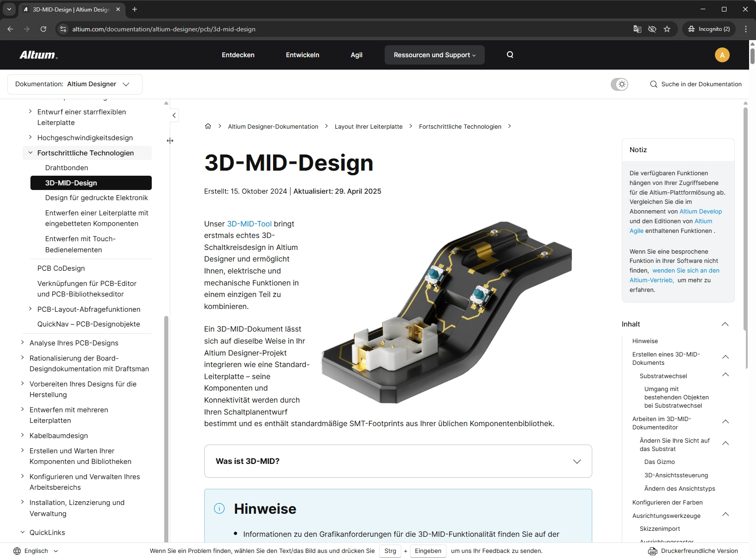
Task: Collapse the Substratwechsel contents entry
Action: click(x=726, y=374)
